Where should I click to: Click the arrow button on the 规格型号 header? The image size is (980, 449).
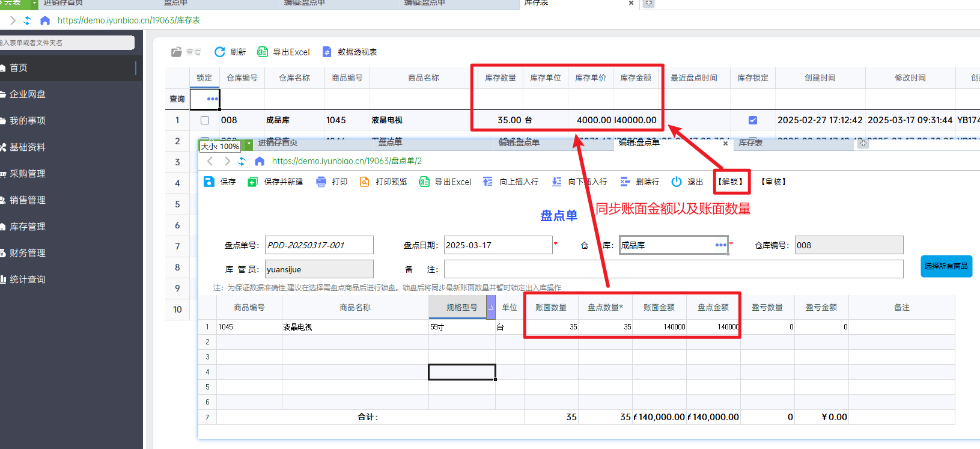point(491,307)
